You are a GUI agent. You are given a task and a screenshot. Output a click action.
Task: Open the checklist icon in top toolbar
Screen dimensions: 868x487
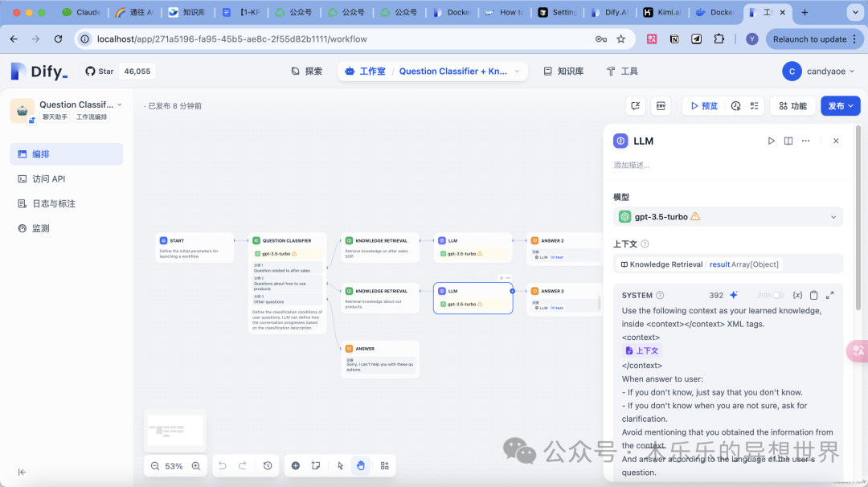pos(755,106)
